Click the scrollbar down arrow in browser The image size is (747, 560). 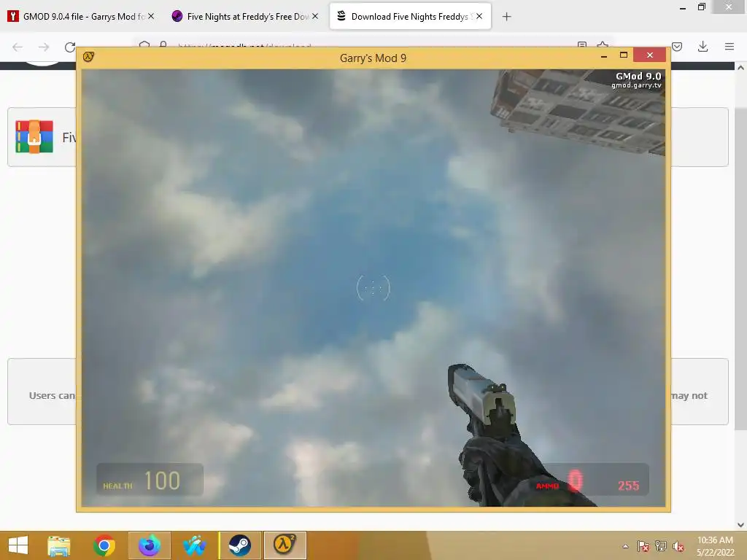(741, 525)
